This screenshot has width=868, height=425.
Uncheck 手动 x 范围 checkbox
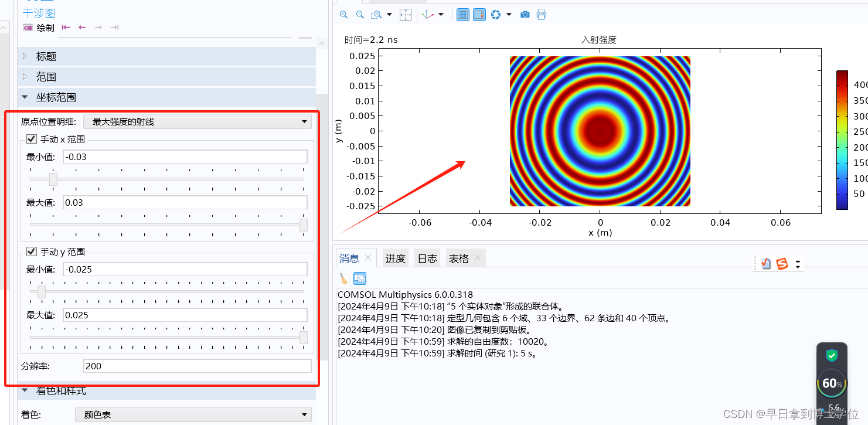pos(32,139)
